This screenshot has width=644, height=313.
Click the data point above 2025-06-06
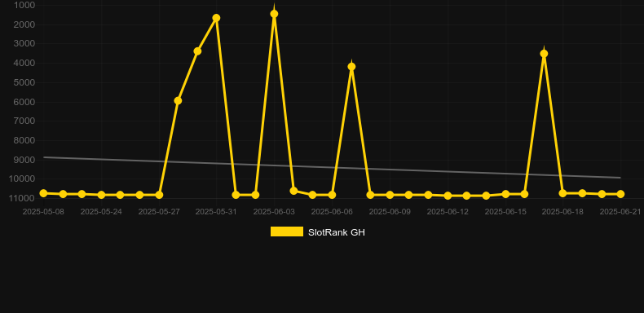point(332,195)
